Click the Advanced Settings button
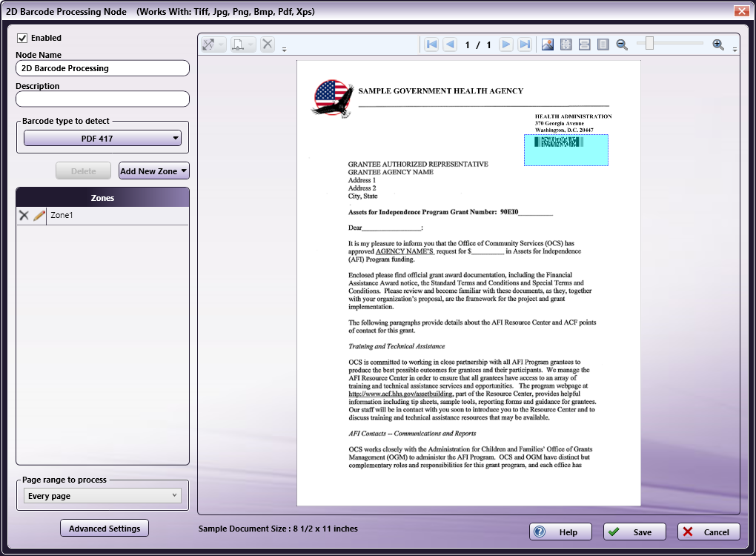 [x=105, y=529]
